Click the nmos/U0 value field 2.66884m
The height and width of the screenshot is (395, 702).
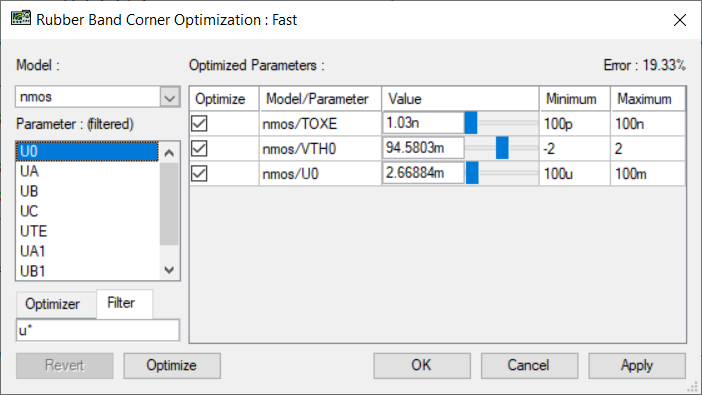423,173
